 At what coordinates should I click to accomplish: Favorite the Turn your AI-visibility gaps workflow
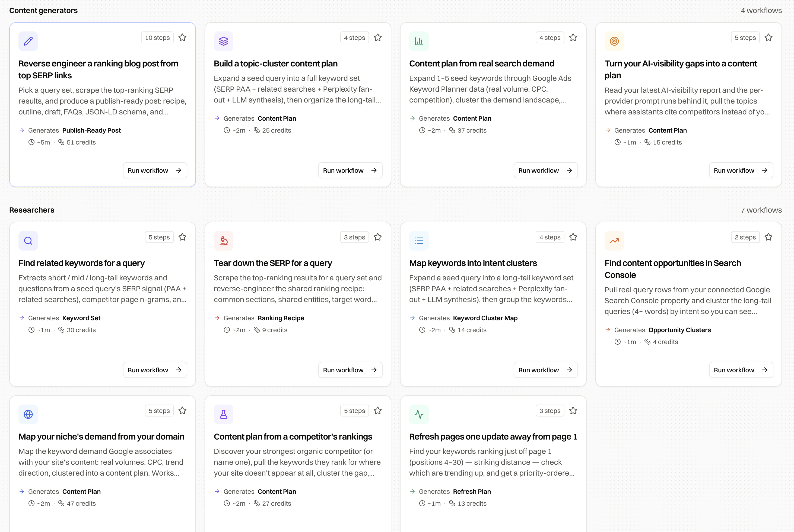pos(768,37)
